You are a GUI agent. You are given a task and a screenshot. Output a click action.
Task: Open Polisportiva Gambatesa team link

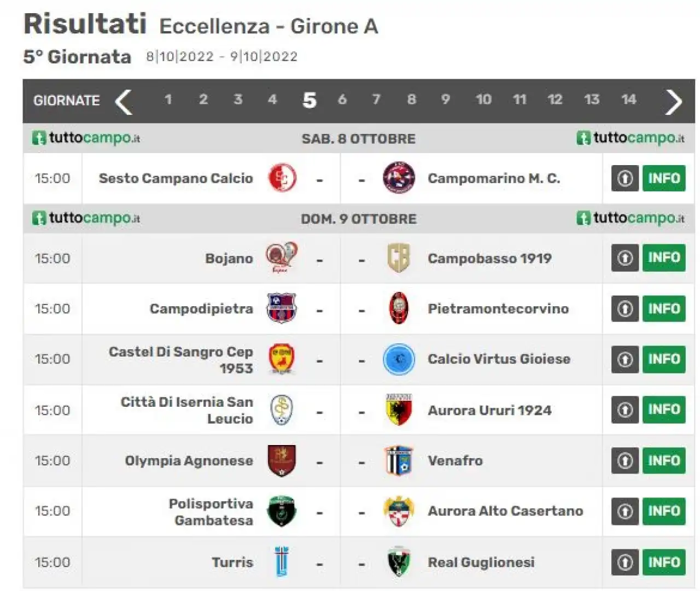click(x=211, y=512)
